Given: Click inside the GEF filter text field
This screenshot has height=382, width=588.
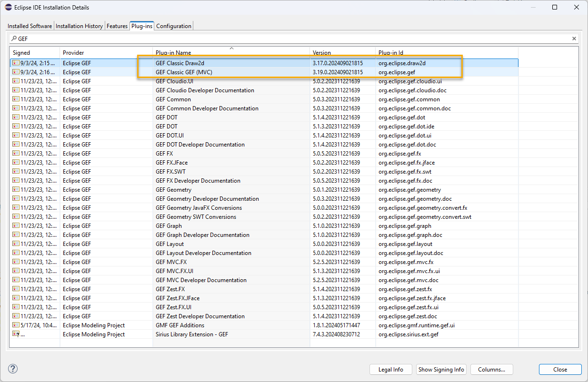Looking at the screenshot, I should tap(286, 39).
